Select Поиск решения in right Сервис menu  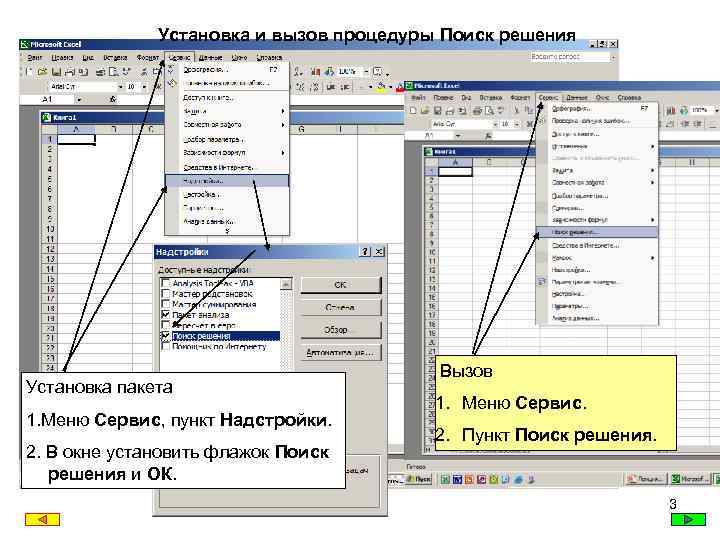(597, 232)
